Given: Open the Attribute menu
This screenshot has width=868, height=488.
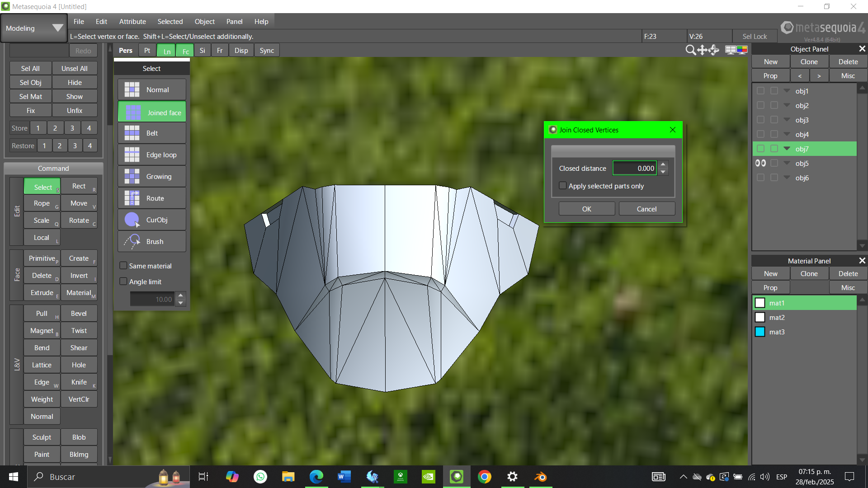Looking at the screenshot, I should [x=132, y=21].
